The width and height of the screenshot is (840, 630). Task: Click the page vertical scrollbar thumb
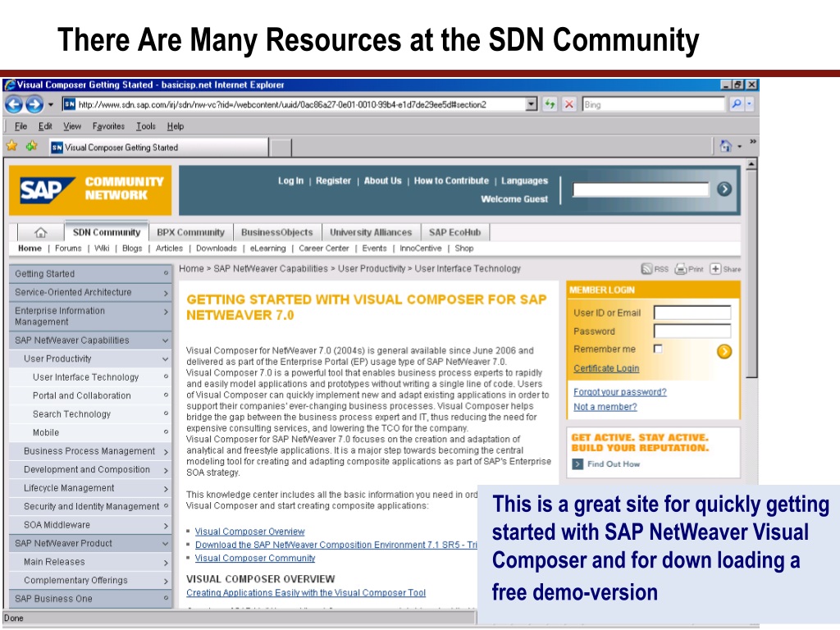tap(752, 274)
